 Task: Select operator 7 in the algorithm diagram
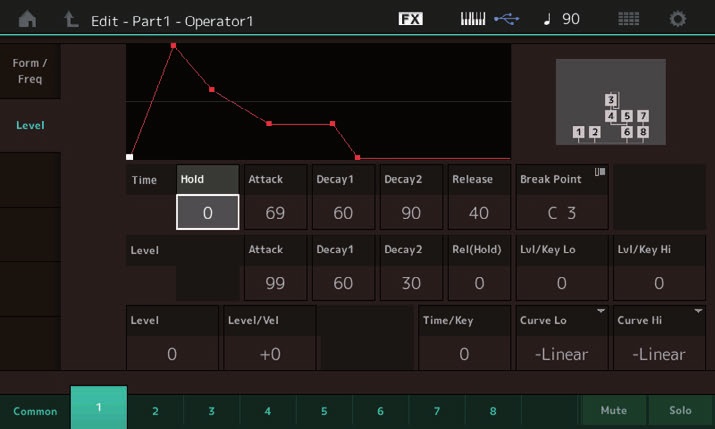point(643,116)
